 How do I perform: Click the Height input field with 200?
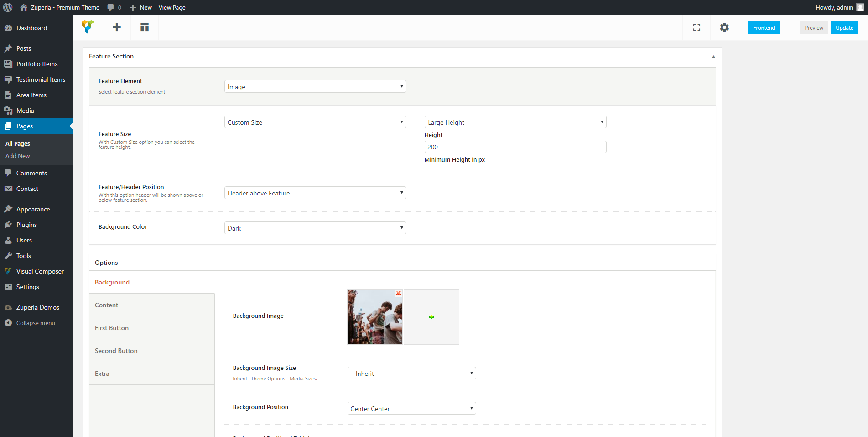click(x=515, y=147)
